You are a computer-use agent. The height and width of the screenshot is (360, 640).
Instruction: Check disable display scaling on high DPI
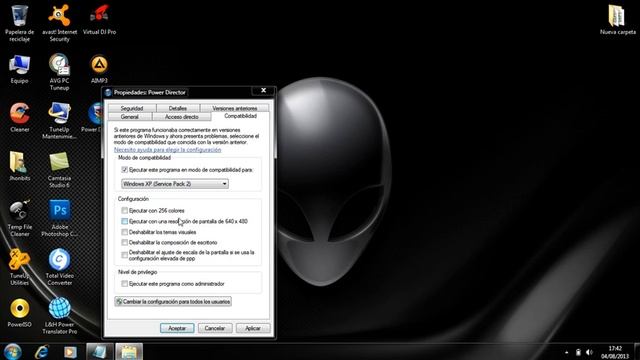(124, 255)
